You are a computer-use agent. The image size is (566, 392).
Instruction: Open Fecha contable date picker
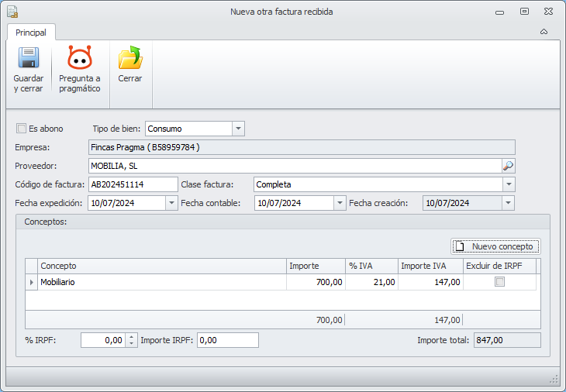[x=340, y=203]
